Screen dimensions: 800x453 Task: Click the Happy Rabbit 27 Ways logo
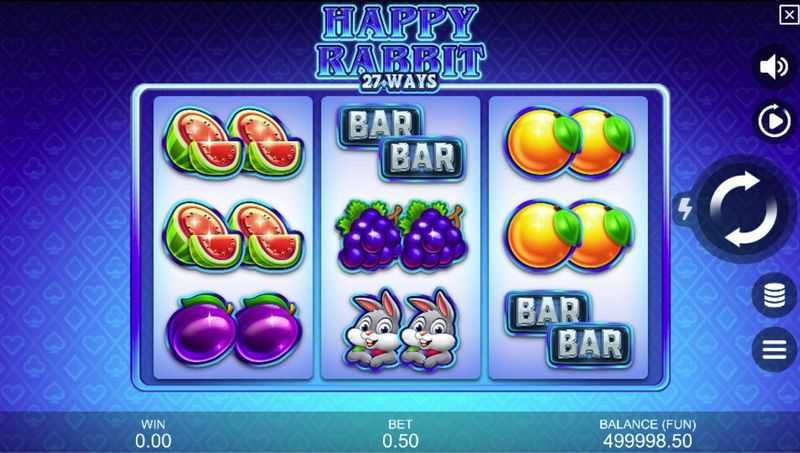click(x=400, y=48)
